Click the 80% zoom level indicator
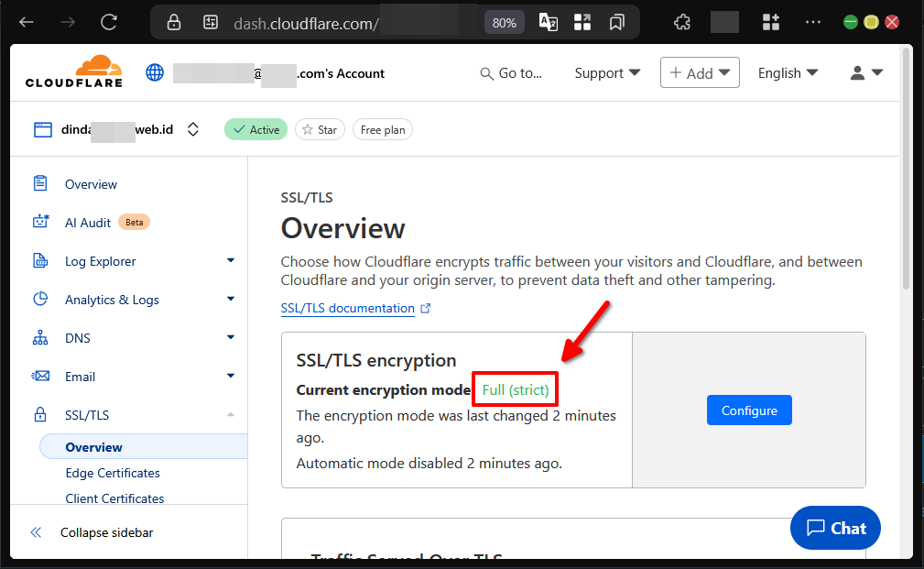 [505, 23]
